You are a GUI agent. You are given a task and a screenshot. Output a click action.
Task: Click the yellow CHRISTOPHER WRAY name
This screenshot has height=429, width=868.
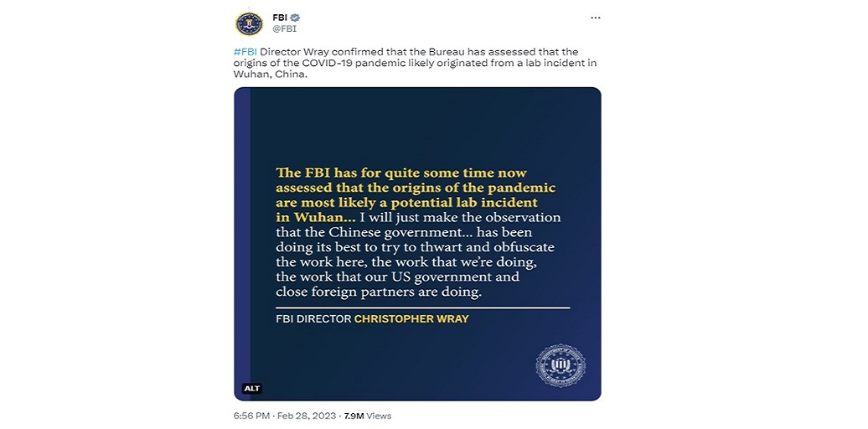point(411,319)
